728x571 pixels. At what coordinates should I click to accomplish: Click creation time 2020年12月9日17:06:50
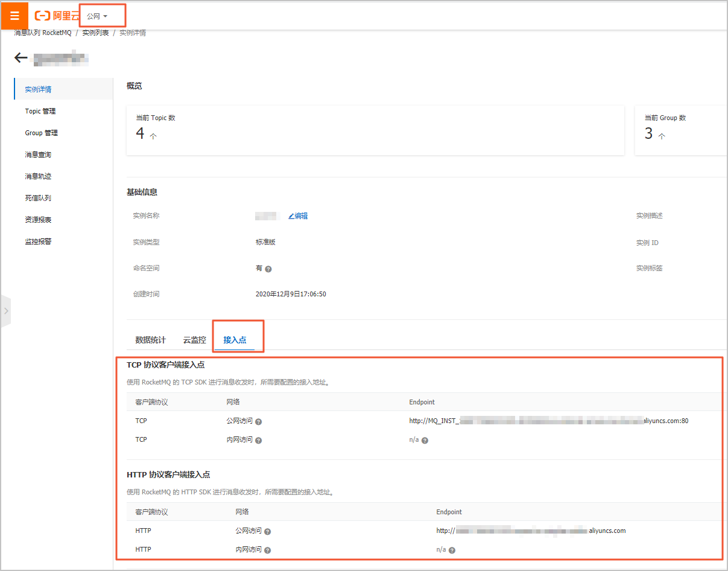291,294
